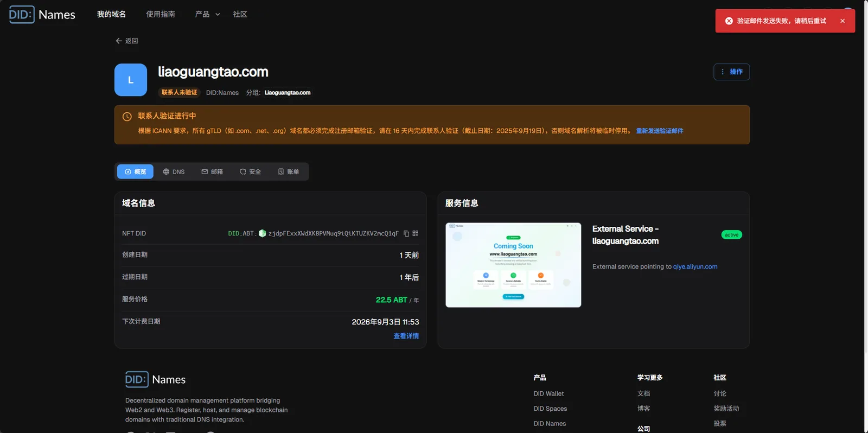Click the 2026年9月3日 11:53 date value
Image resolution: width=868 pixels, height=433 pixels.
(385, 322)
